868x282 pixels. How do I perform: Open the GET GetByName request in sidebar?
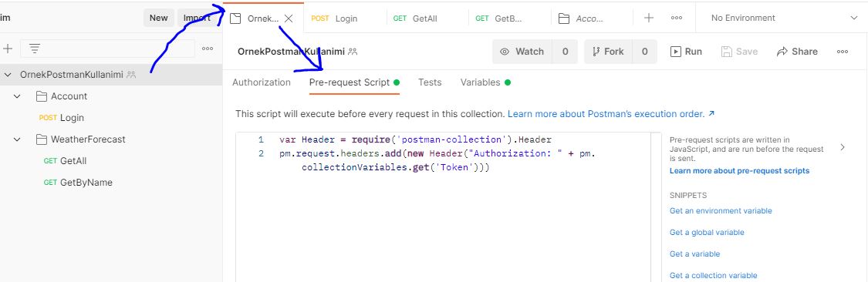(77, 183)
